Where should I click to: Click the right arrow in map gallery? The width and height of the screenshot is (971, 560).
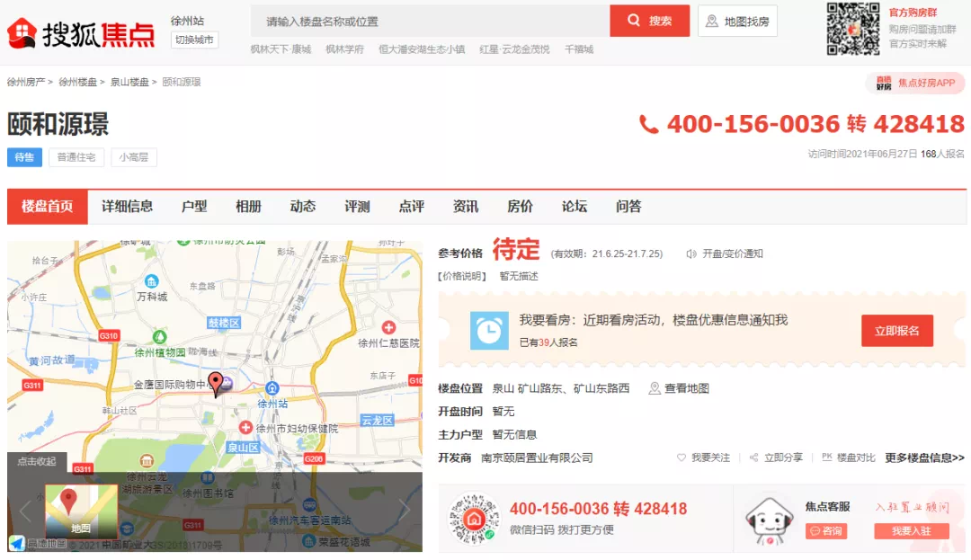pyautogui.click(x=405, y=511)
